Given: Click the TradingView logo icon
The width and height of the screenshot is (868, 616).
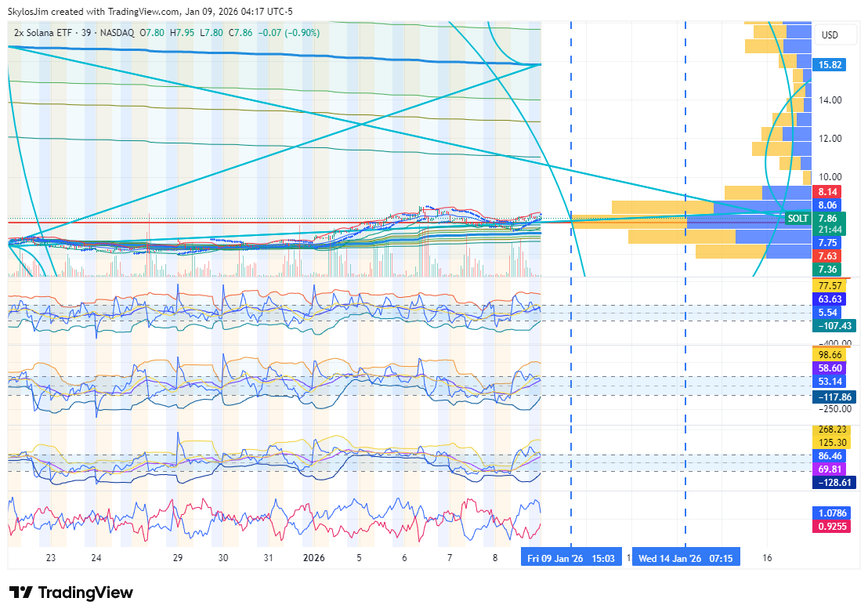Looking at the screenshot, I should click(20, 592).
